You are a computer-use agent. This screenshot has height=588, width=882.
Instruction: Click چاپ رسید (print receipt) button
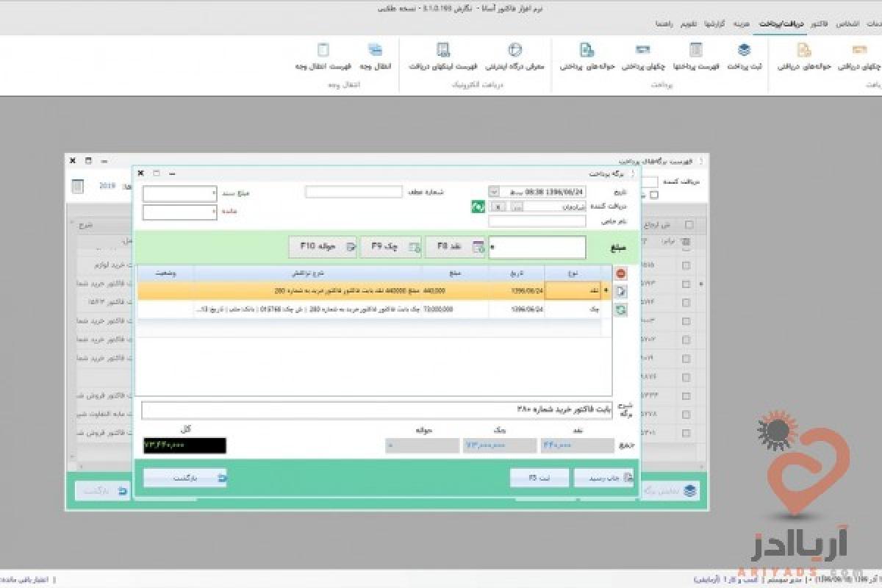(x=603, y=478)
